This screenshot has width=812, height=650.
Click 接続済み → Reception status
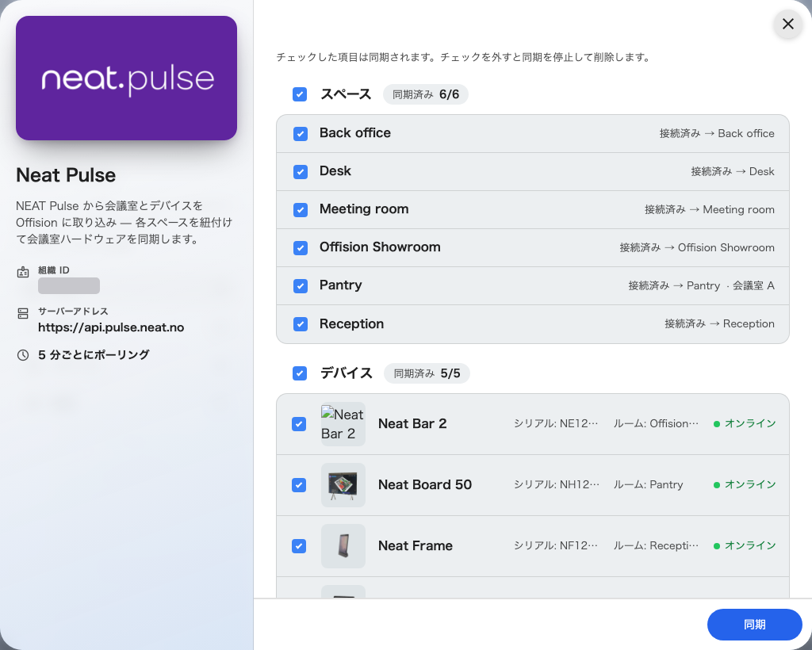point(719,324)
